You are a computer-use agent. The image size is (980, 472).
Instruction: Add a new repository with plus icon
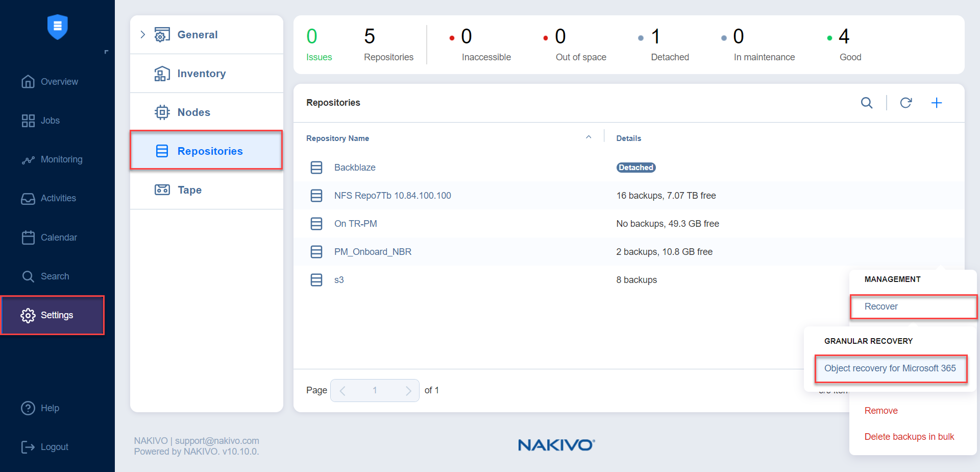937,103
